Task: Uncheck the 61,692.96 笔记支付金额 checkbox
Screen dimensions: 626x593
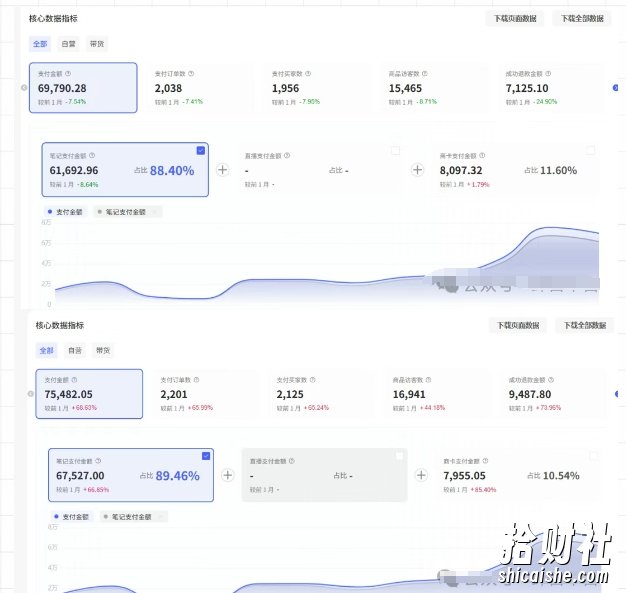Action: pyautogui.click(x=201, y=151)
